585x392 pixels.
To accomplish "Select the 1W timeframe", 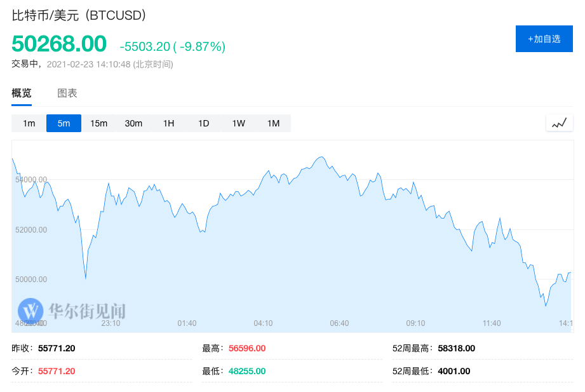I will pos(238,123).
